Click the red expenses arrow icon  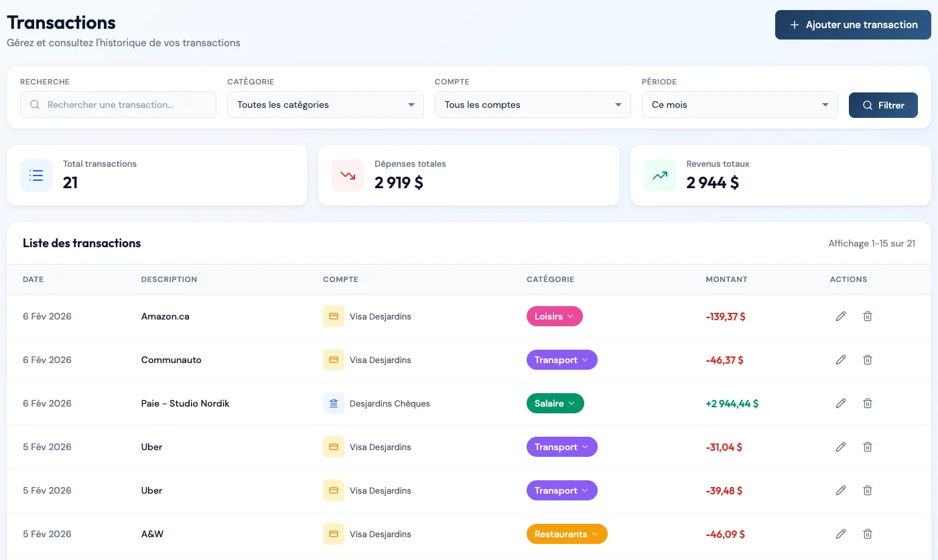click(347, 175)
